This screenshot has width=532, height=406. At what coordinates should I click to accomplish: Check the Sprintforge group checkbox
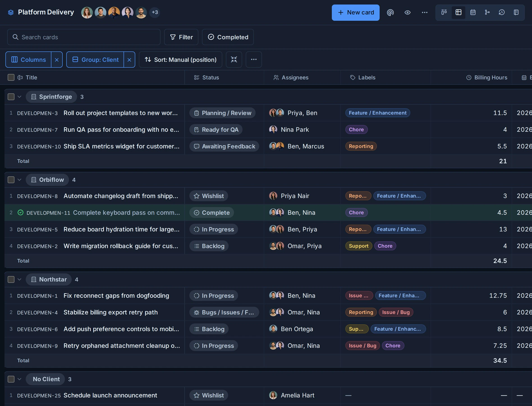[x=11, y=97]
